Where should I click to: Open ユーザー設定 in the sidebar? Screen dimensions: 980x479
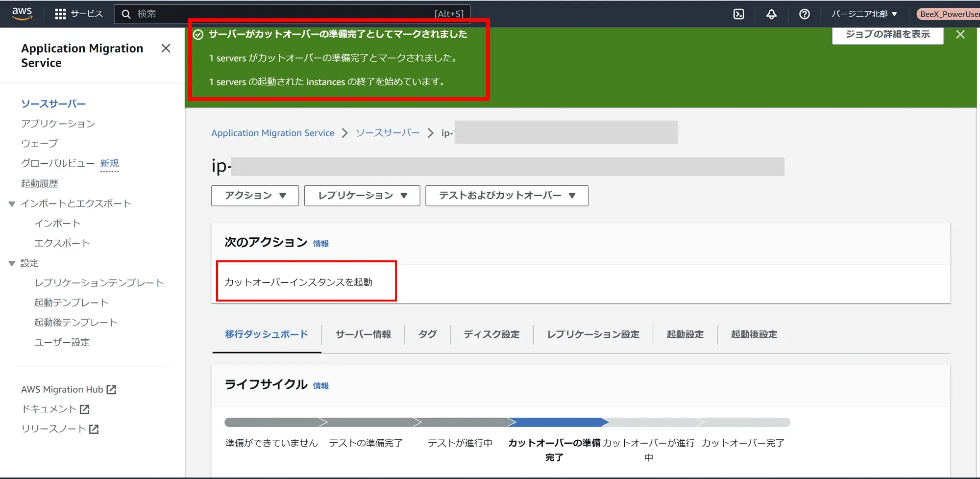click(x=62, y=342)
